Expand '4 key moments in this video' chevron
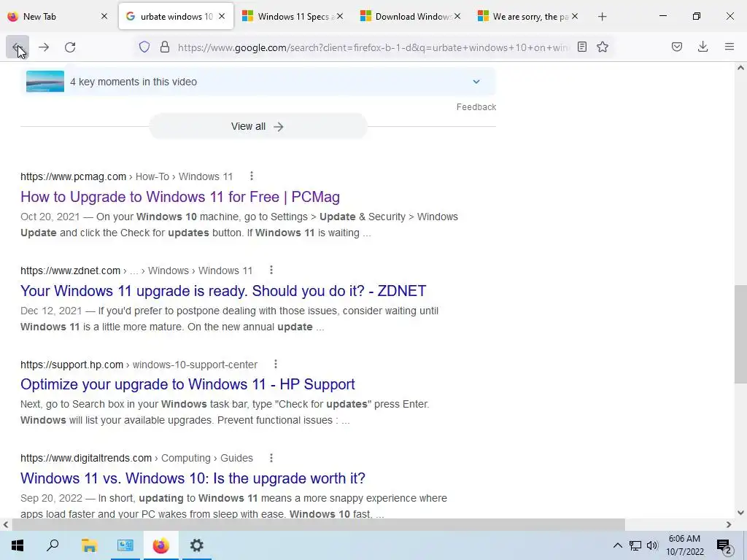This screenshot has height=560, width=747. pyautogui.click(x=476, y=82)
